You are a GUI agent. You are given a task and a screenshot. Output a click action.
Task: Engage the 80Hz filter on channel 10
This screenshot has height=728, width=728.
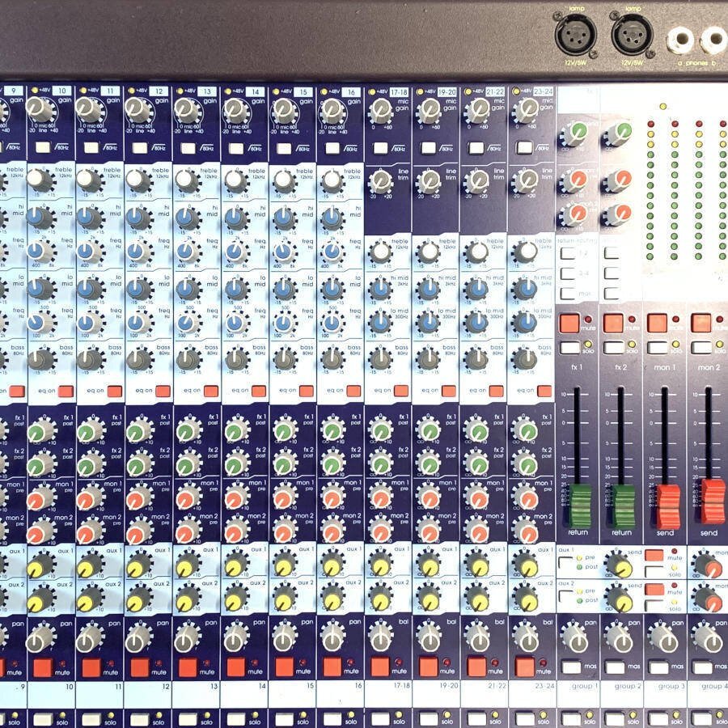coord(43,148)
